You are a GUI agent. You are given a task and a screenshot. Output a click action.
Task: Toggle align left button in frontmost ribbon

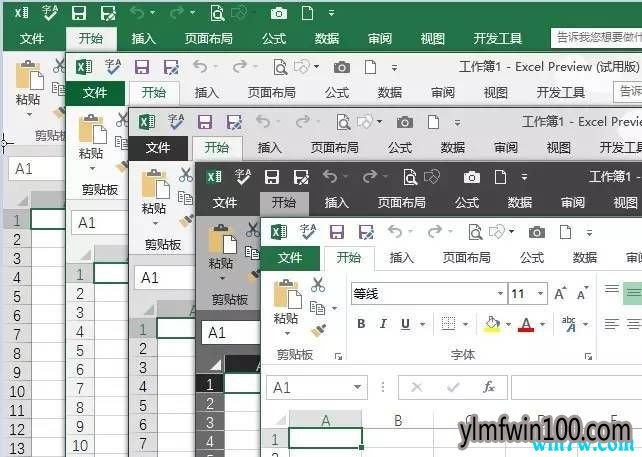612,324
